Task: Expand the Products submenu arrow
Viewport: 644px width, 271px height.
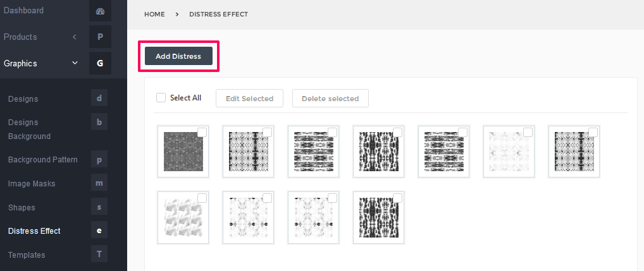Action: (x=75, y=37)
